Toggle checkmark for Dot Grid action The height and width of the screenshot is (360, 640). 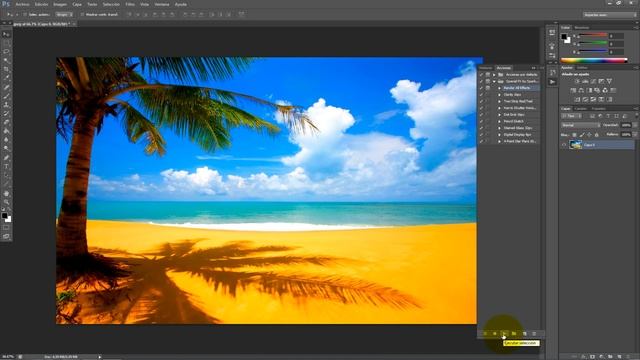click(x=481, y=115)
